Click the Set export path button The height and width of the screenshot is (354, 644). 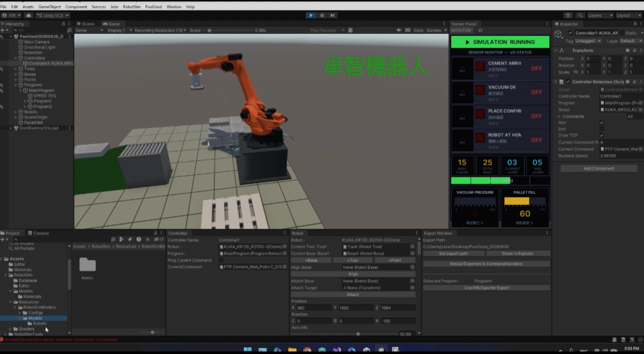(453, 253)
